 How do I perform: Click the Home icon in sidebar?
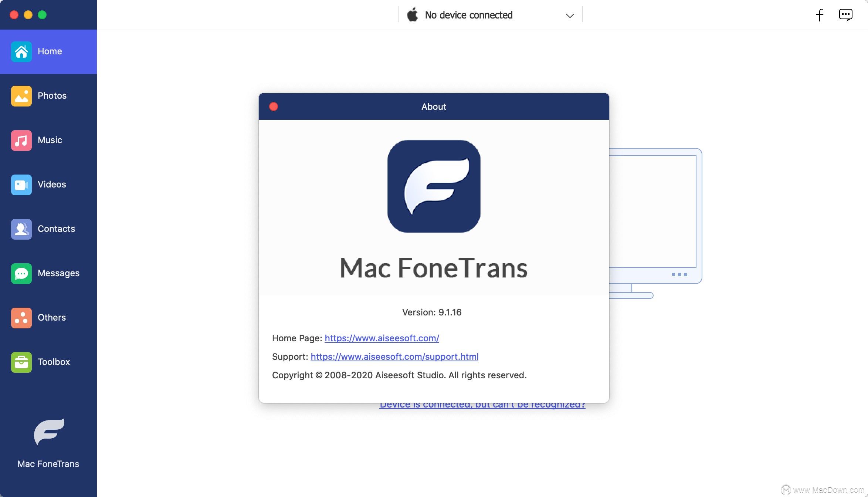pyautogui.click(x=21, y=52)
